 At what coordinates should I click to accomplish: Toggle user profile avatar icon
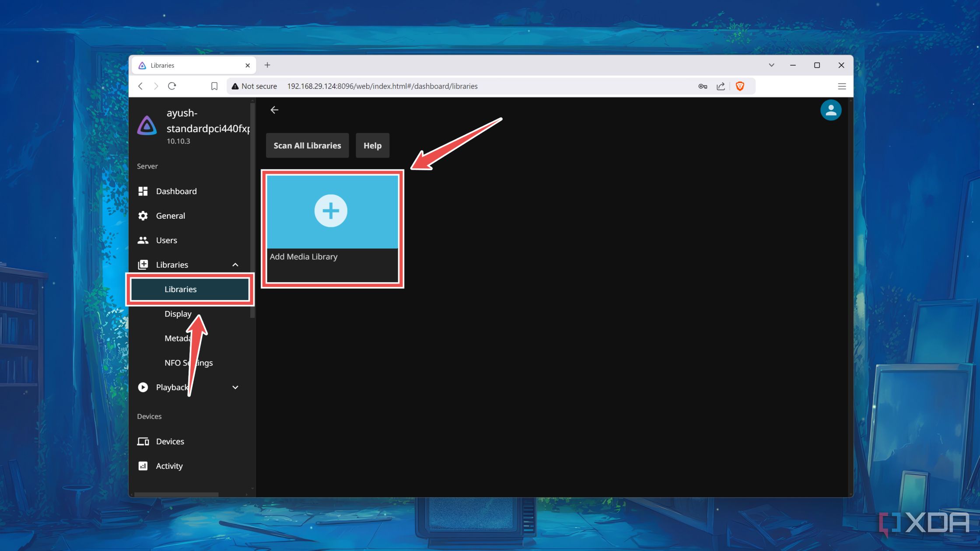pyautogui.click(x=830, y=110)
